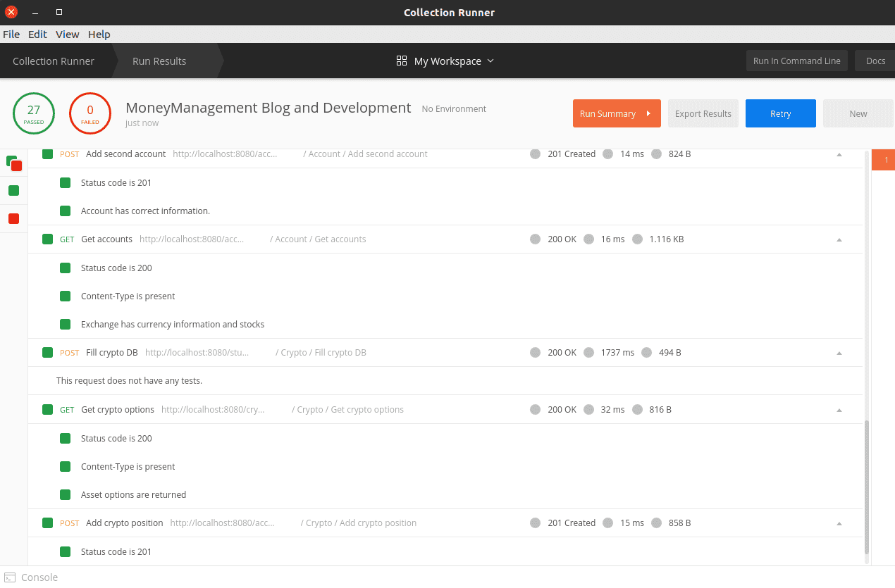Click the results list vertical scrollbar
The height and width of the screenshot is (588, 895).
coord(867,486)
